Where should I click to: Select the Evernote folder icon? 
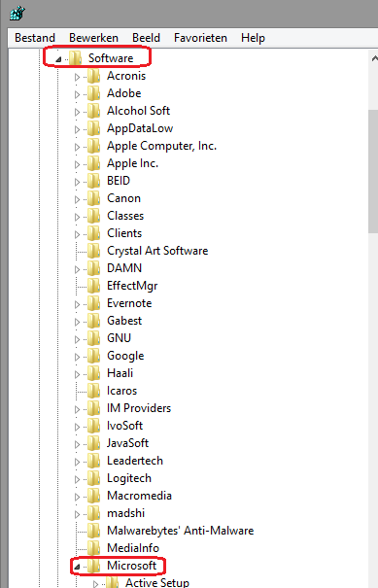[x=93, y=303]
